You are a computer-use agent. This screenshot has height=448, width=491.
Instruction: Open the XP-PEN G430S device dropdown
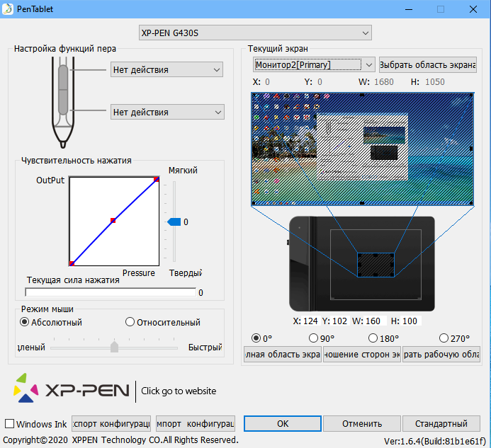255,33
